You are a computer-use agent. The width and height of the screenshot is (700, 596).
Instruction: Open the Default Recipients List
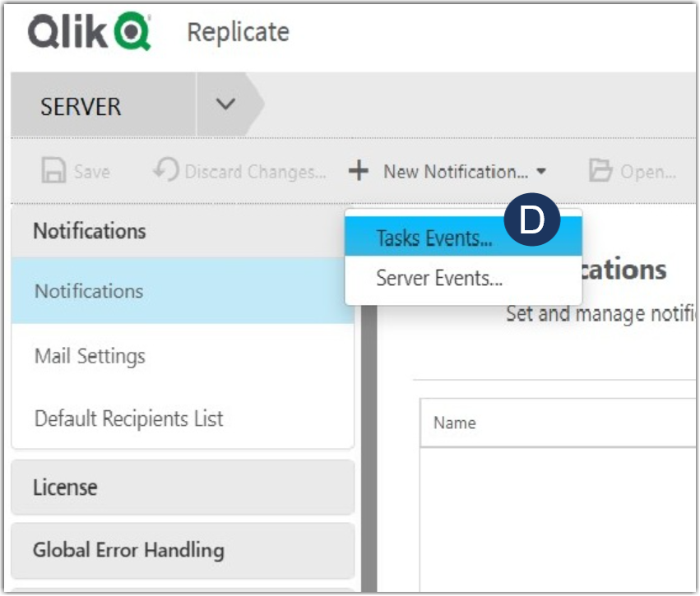point(127,418)
